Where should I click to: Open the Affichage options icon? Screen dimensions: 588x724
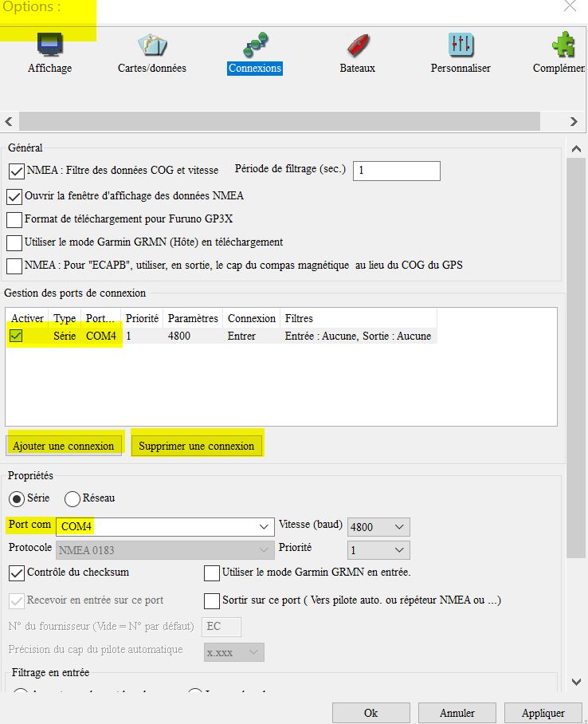tap(49, 45)
